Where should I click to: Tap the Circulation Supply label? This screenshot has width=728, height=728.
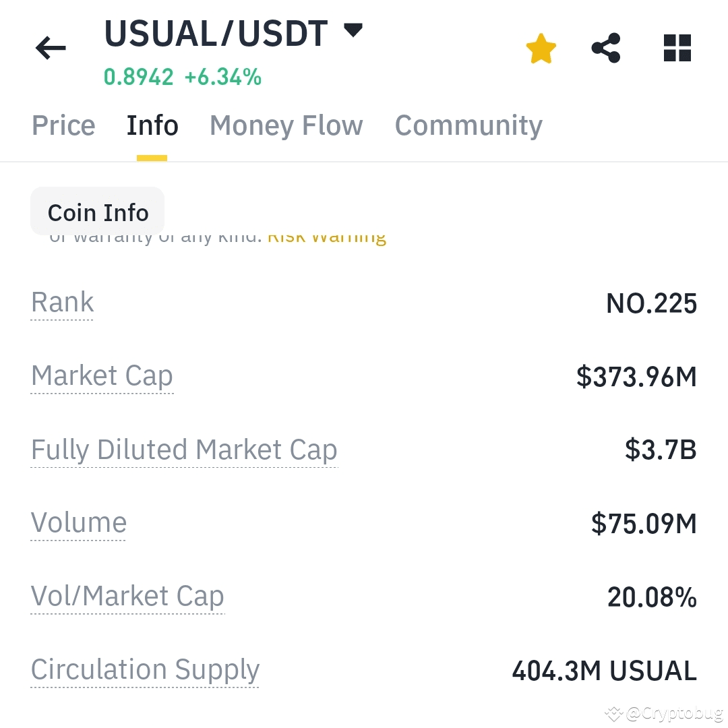click(145, 670)
